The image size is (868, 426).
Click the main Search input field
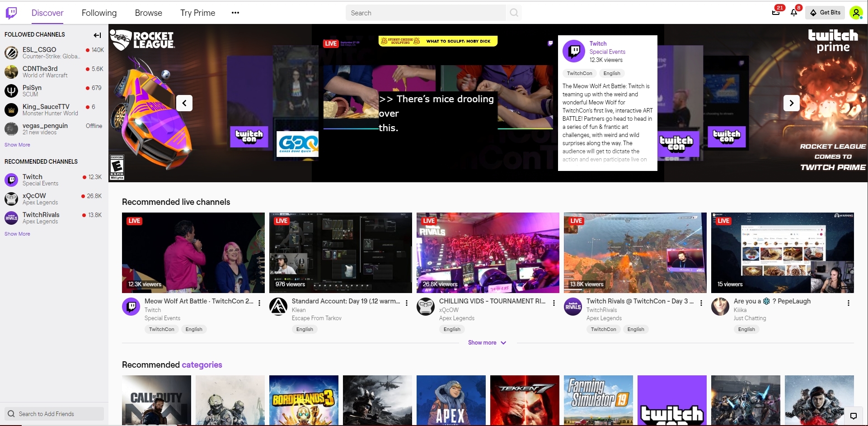pos(426,13)
